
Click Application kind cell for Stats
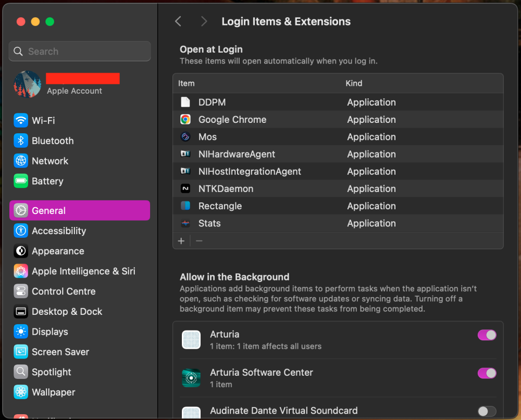coord(371,223)
